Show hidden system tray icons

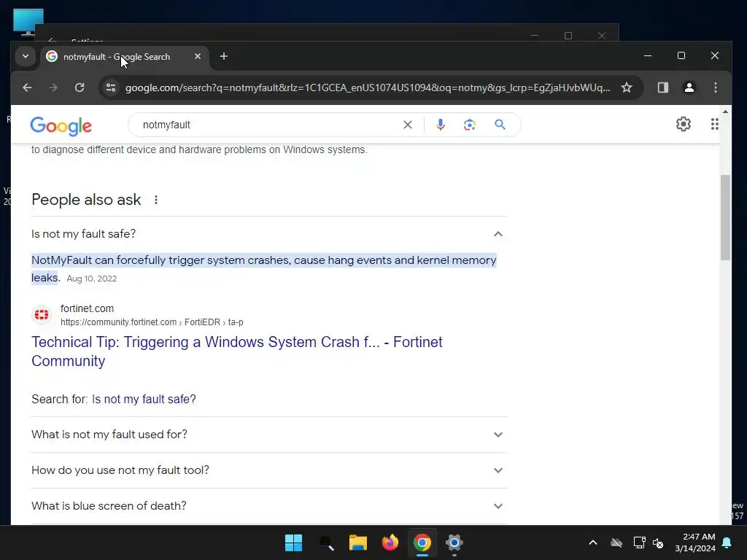(593, 542)
